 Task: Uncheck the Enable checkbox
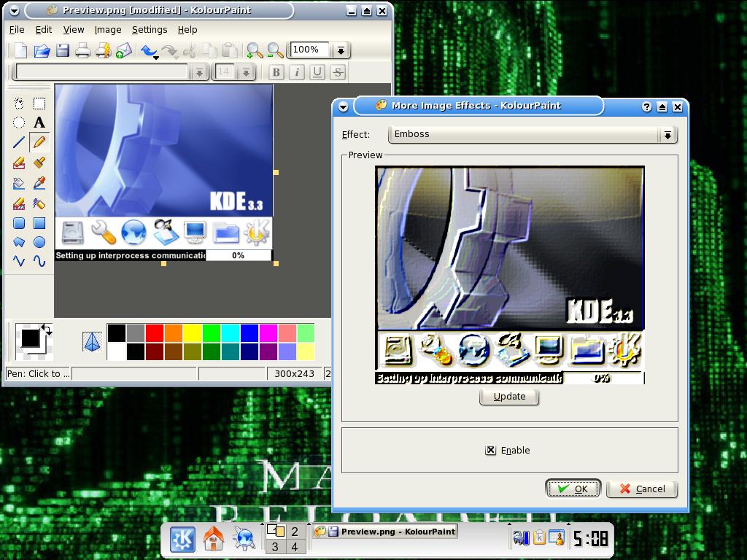tap(490, 450)
